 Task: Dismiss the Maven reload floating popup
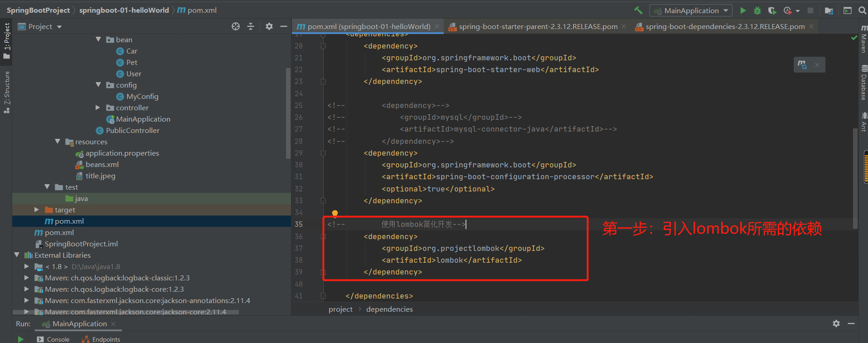817,65
